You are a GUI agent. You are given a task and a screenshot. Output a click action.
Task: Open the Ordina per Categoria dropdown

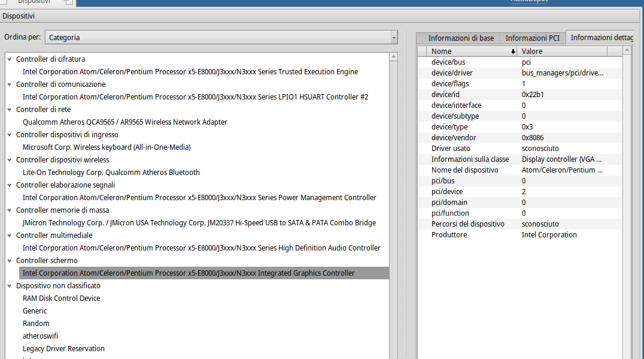221,37
